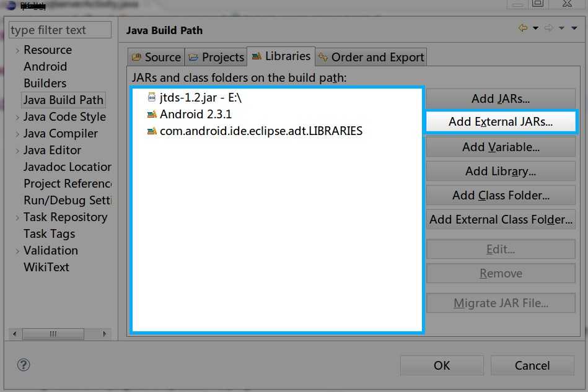The height and width of the screenshot is (392, 588).
Task: Expand the Validation node
Action: [x=17, y=251]
